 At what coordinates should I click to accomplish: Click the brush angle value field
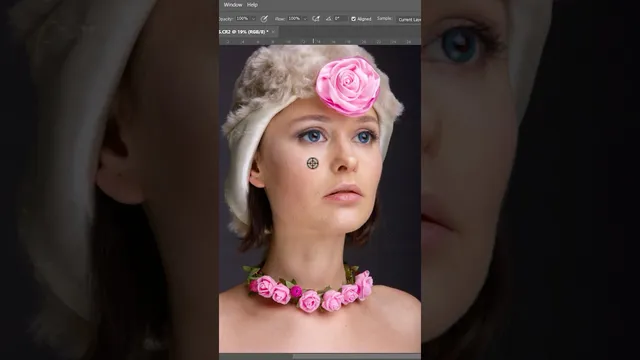[x=340, y=19]
